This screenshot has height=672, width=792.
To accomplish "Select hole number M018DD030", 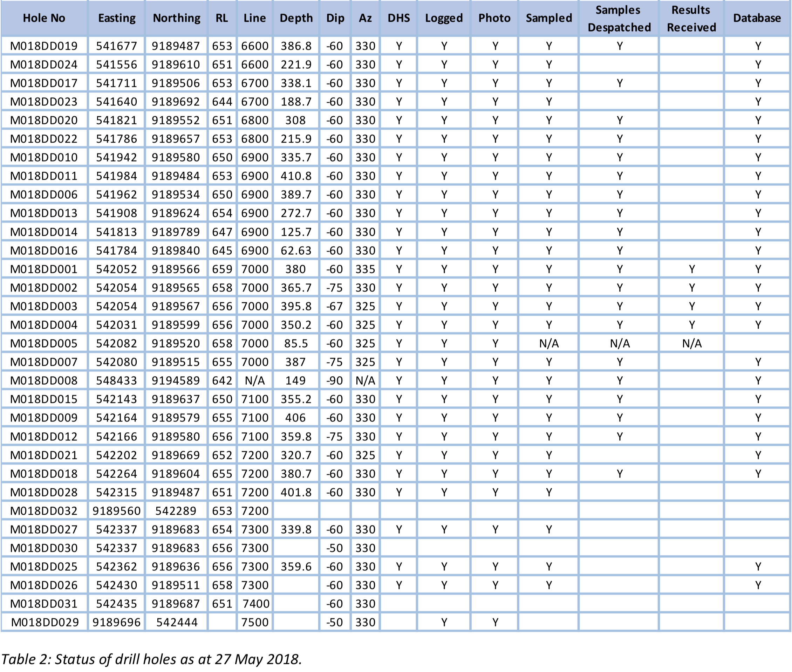I will pos(44,548).
